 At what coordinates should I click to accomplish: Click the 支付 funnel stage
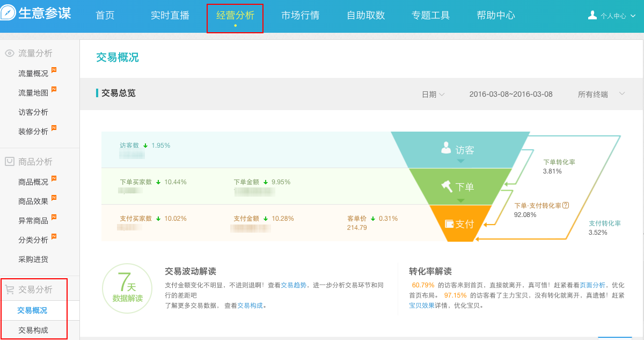[x=459, y=223]
